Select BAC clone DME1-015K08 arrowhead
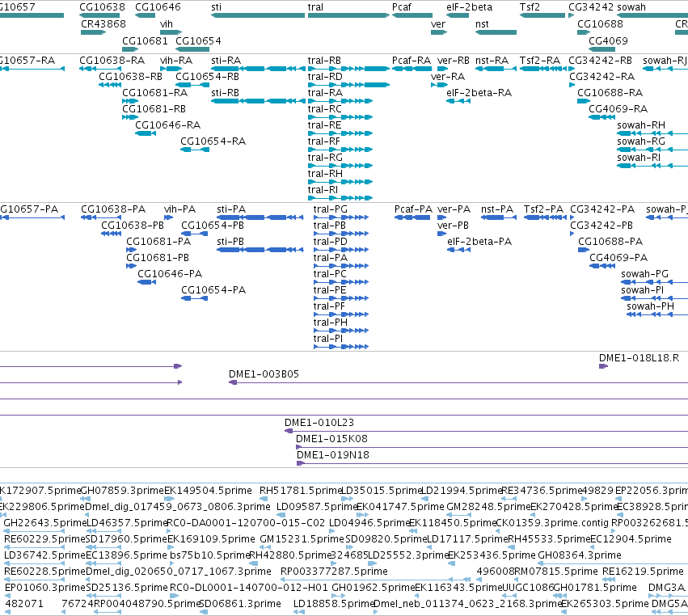The height and width of the screenshot is (616, 688). pyautogui.click(x=299, y=447)
